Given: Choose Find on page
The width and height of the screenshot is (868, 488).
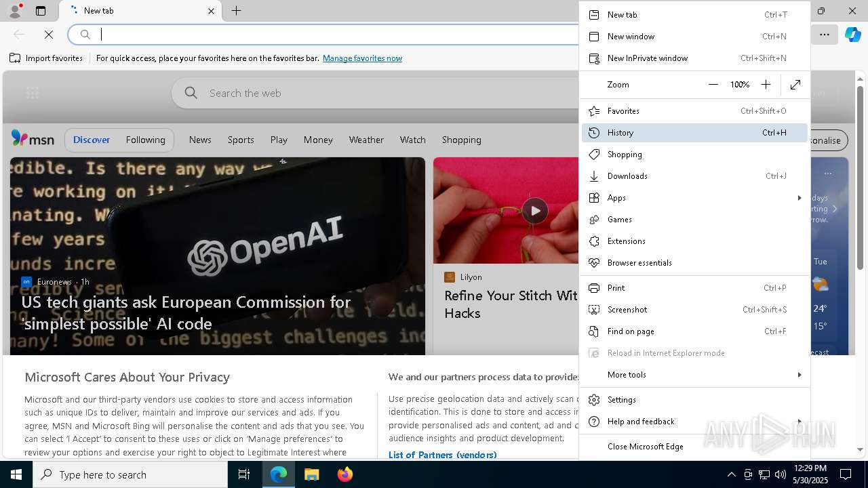Looking at the screenshot, I should 694,331.
